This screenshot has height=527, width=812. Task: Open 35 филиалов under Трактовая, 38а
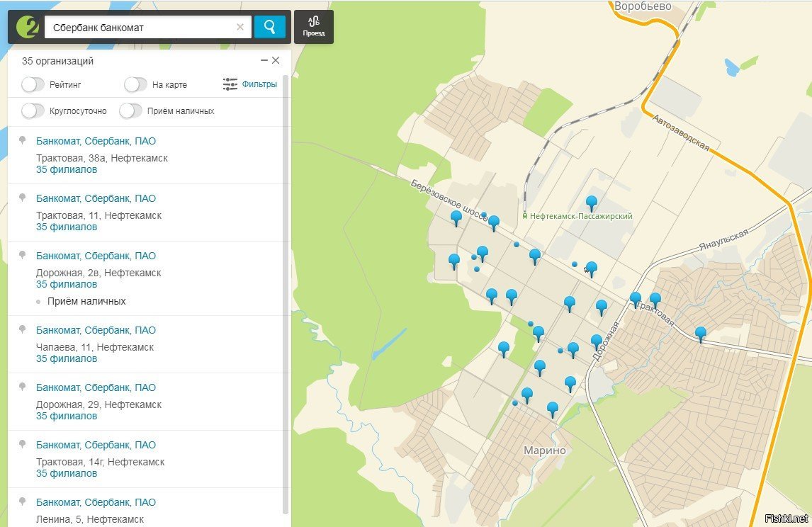pos(67,170)
